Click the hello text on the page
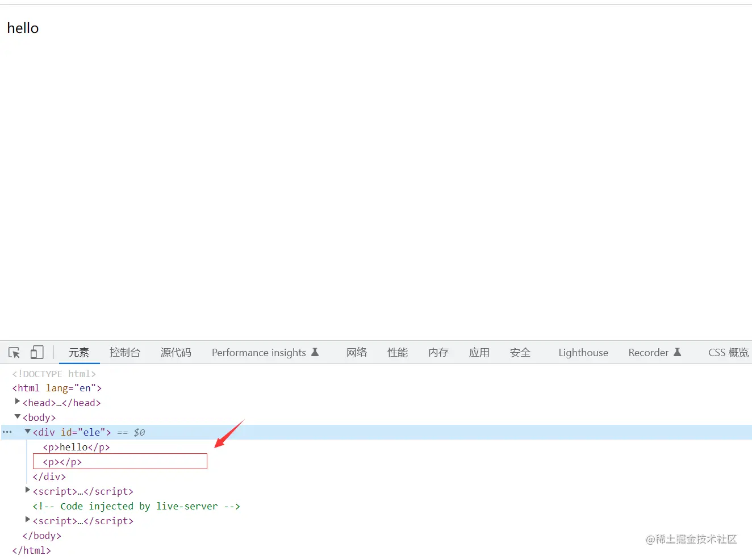 point(23,28)
